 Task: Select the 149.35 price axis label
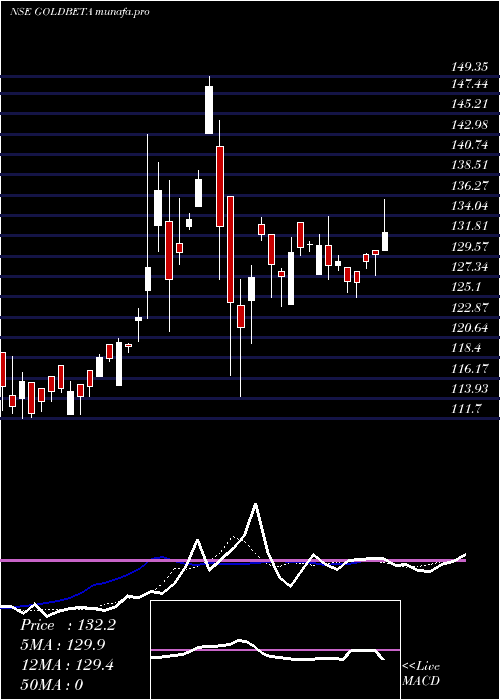pyautogui.click(x=470, y=67)
